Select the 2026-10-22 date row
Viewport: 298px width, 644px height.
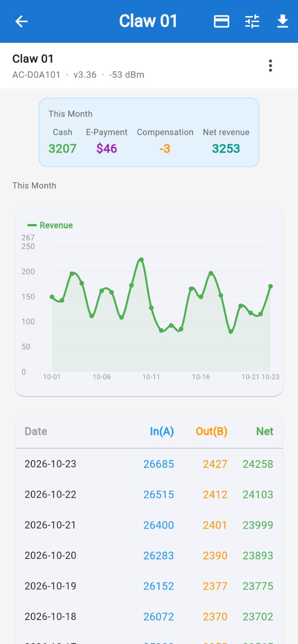[149, 494]
